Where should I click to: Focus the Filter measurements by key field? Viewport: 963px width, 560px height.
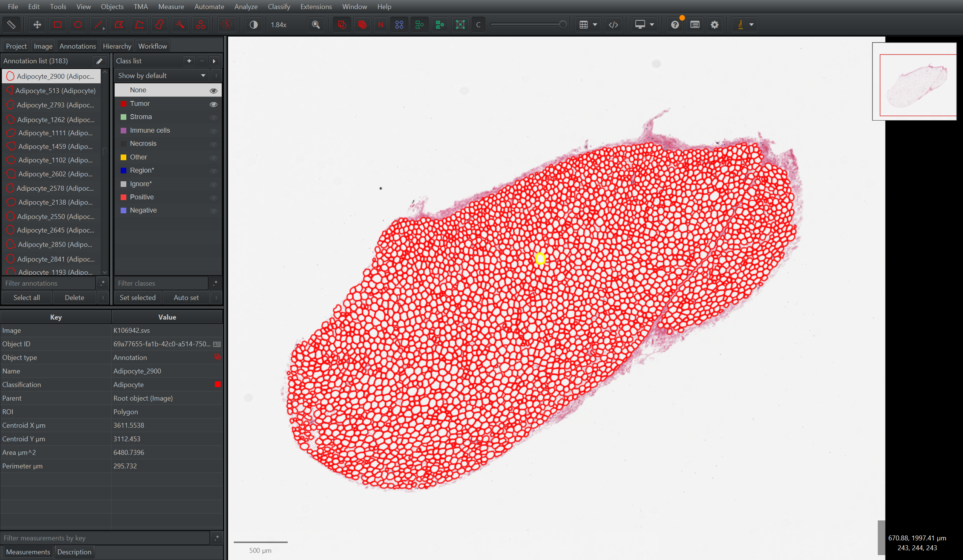106,538
